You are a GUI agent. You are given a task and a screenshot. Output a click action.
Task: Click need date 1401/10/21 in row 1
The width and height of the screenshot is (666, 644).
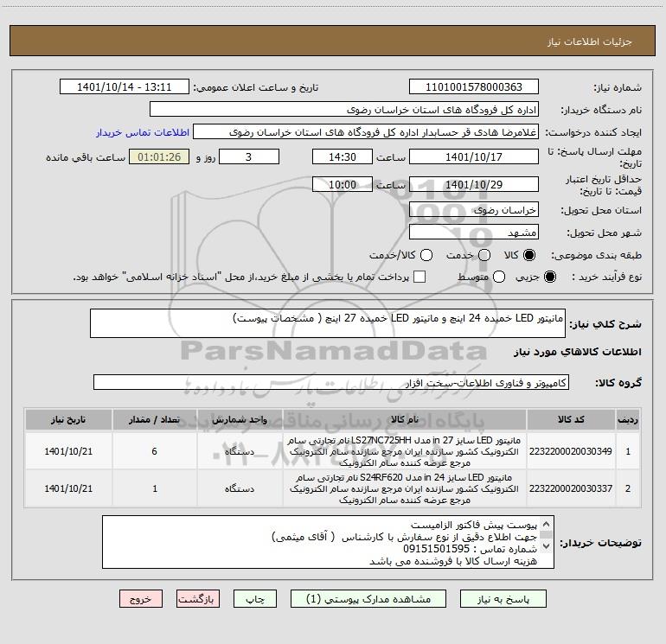(68, 451)
